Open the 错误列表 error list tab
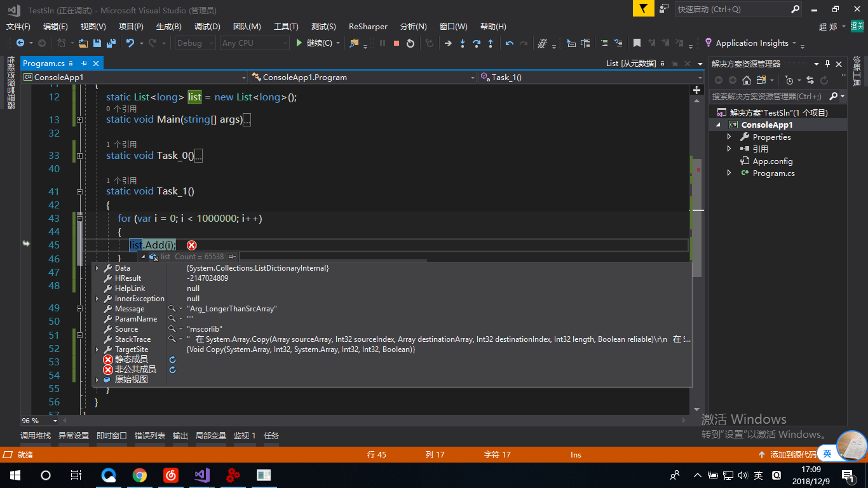The image size is (868, 488). 150,436
